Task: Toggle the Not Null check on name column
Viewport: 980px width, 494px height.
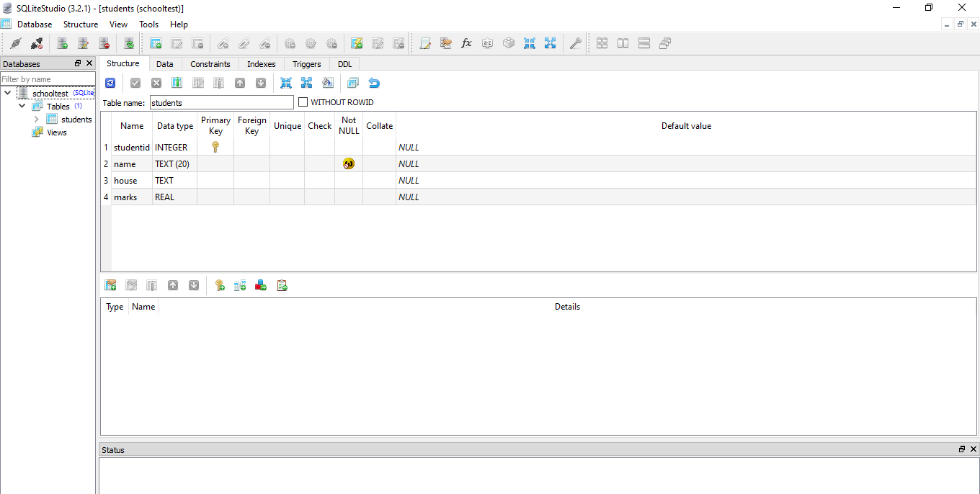Action: [x=348, y=163]
